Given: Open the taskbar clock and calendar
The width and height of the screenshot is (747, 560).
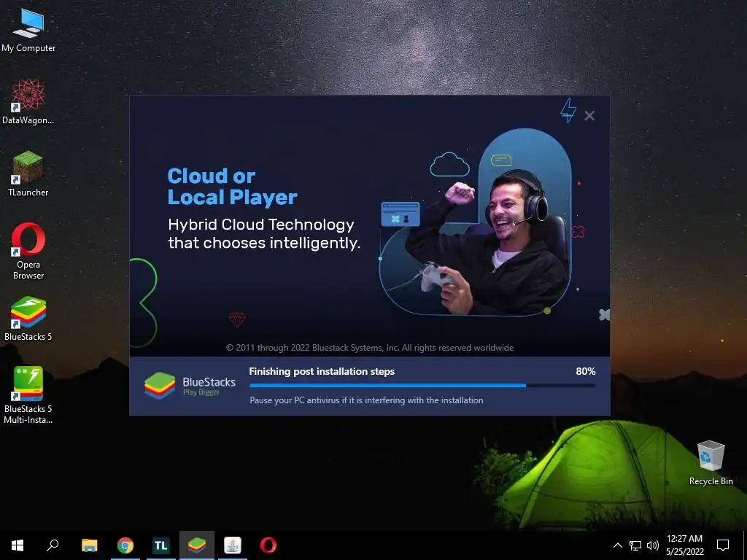Looking at the screenshot, I should pyautogui.click(x=684, y=545).
